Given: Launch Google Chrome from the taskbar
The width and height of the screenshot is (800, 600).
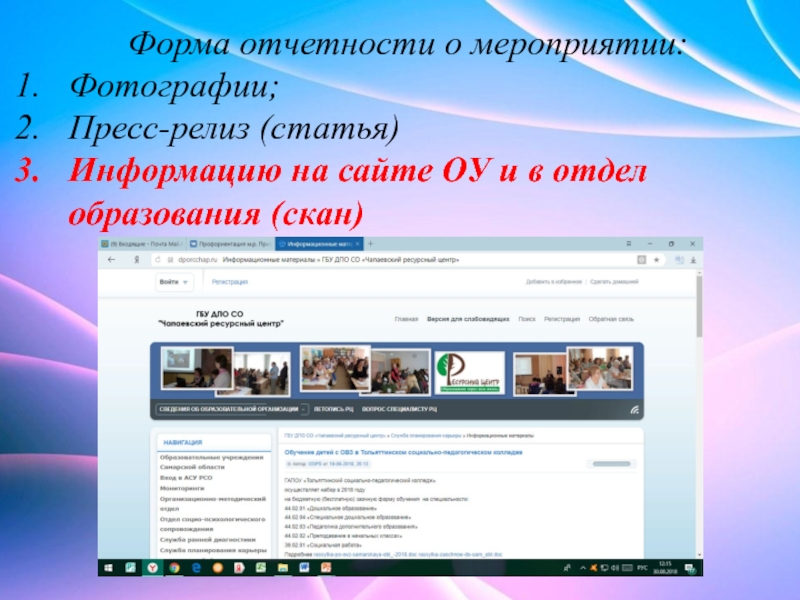Looking at the screenshot, I should point(173,567).
